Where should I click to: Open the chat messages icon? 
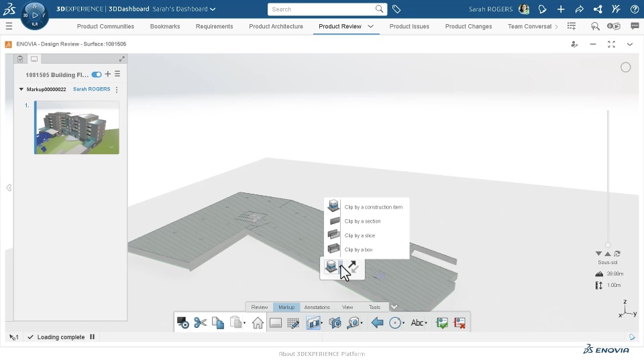point(635,26)
